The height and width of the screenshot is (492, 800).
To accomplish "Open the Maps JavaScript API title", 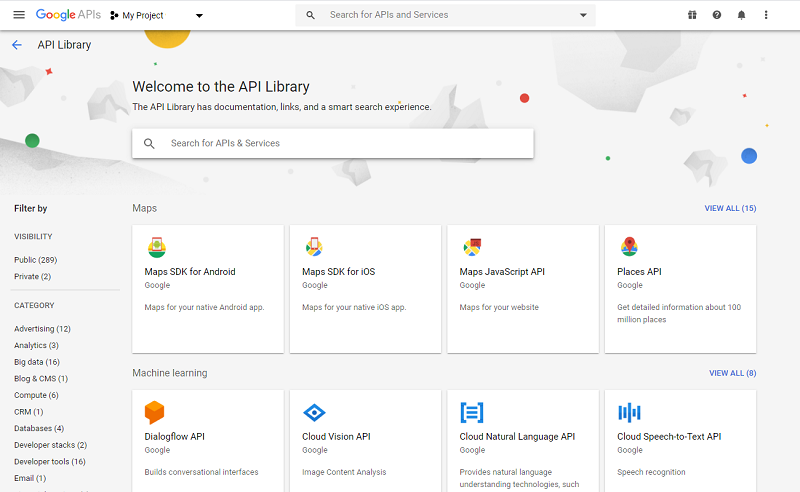I will pos(502,272).
